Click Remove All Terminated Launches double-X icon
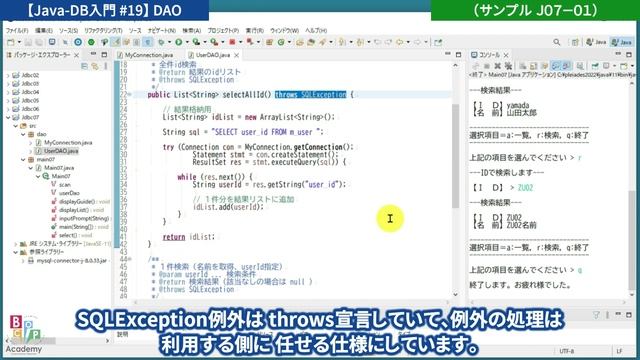Image resolution: width=640 pixels, height=360 pixels. coord(508,66)
